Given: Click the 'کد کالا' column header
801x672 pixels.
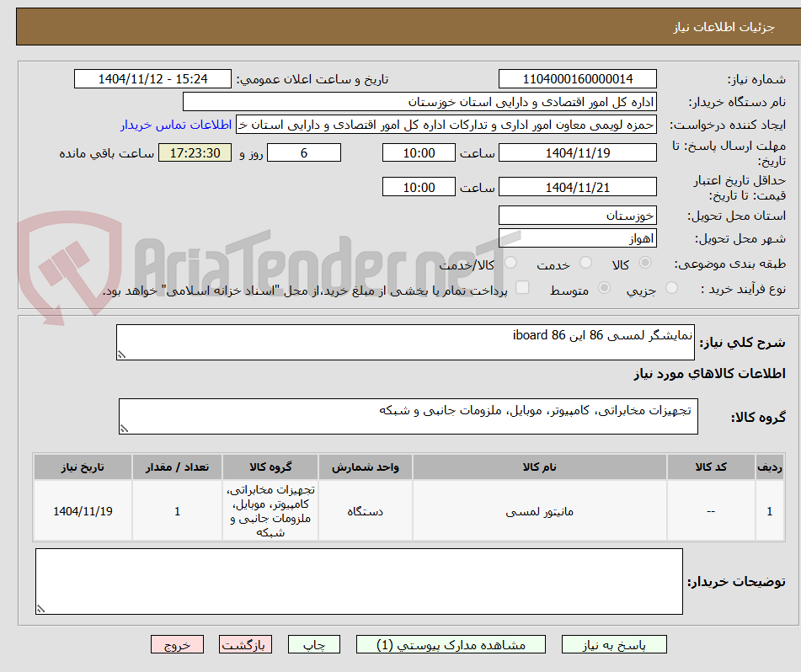Looking at the screenshot, I should click(x=711, y=467).
